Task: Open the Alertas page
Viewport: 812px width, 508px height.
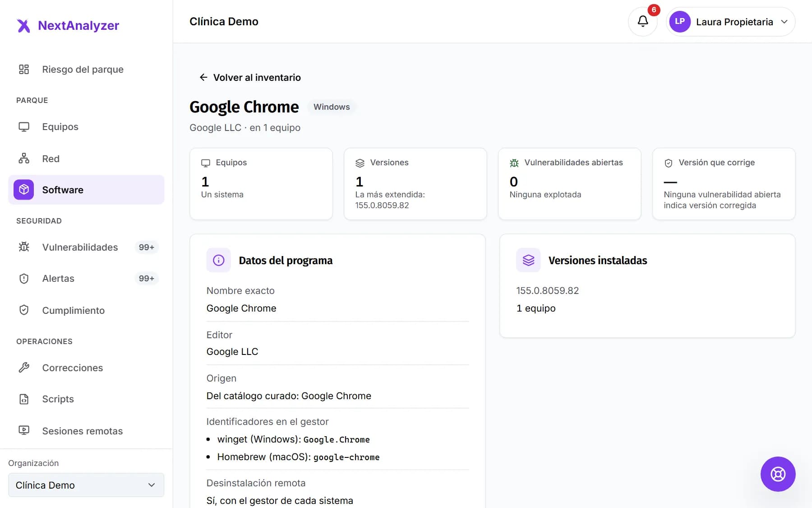Action: (x=86, y=279)
